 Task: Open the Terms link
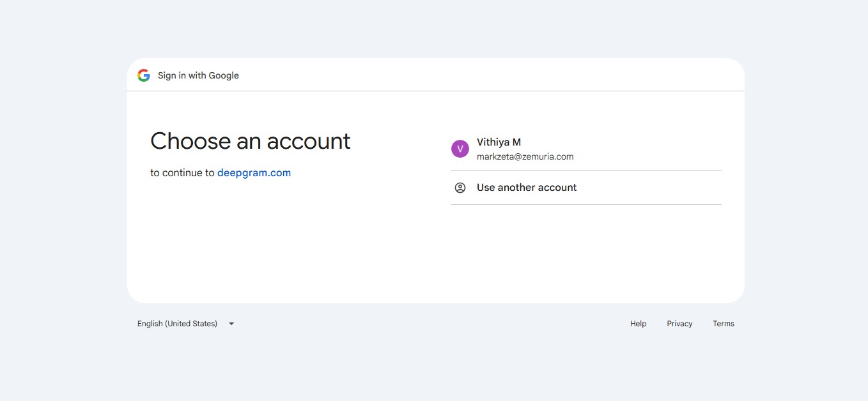pyautogui.click(x=724, y=324)
